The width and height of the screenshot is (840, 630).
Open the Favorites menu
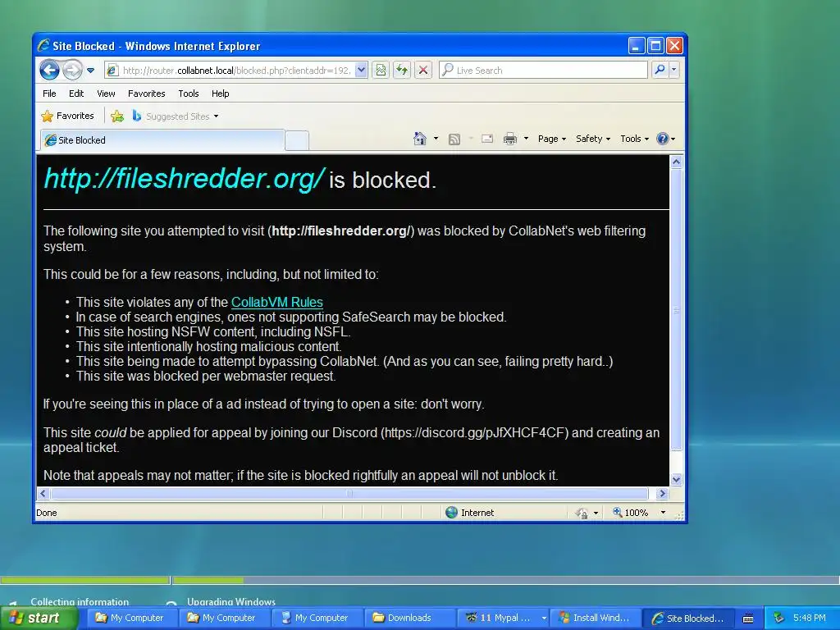[146, 94]
